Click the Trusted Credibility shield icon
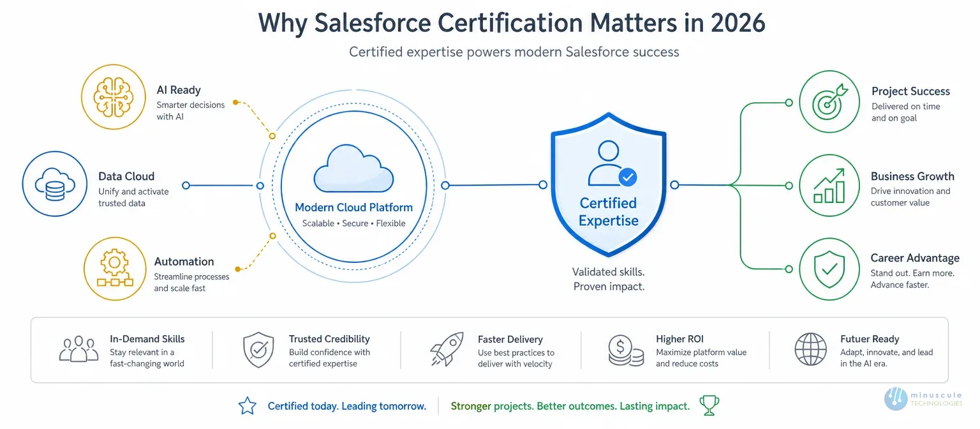980x429 pixels. (x=259, y=350)
